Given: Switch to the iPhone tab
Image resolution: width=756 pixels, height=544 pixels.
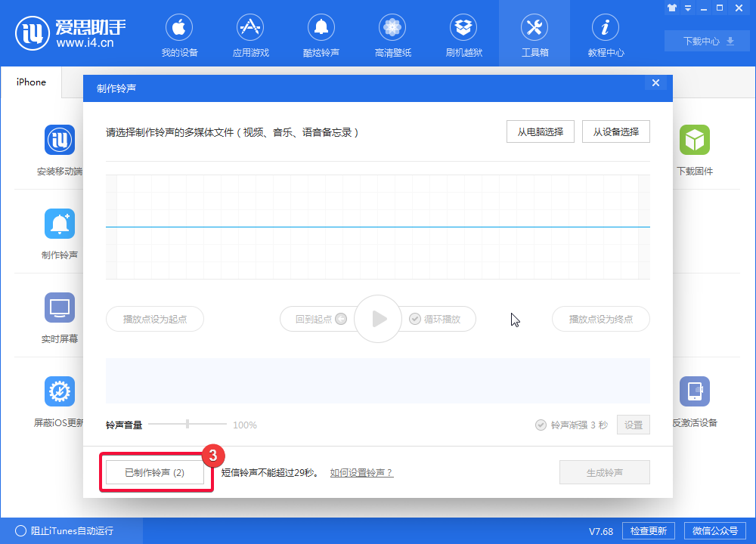Looking at the screenshot, I should [30, 82].
